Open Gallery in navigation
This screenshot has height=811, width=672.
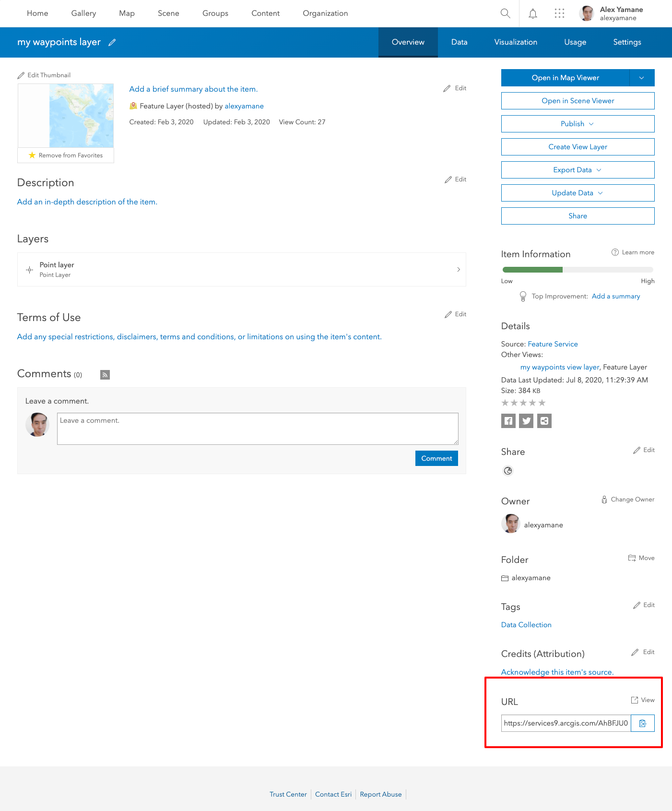tap(83, 13)
